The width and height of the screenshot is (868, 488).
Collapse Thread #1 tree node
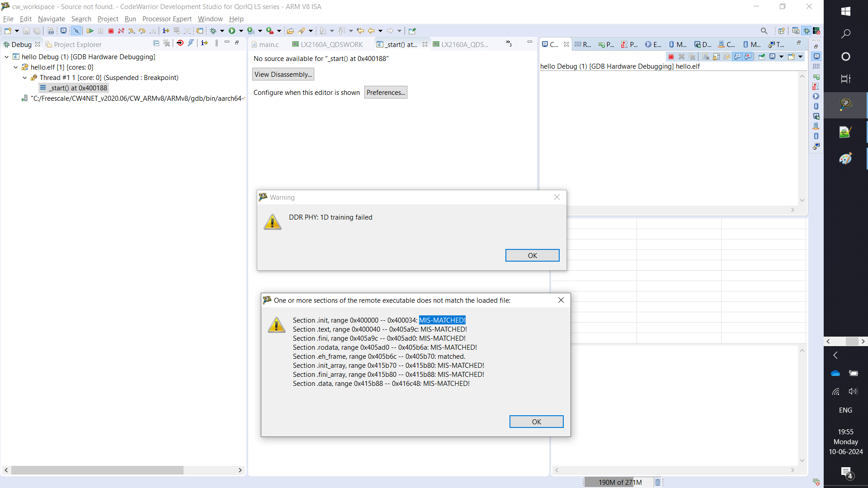tap(24, 78)
